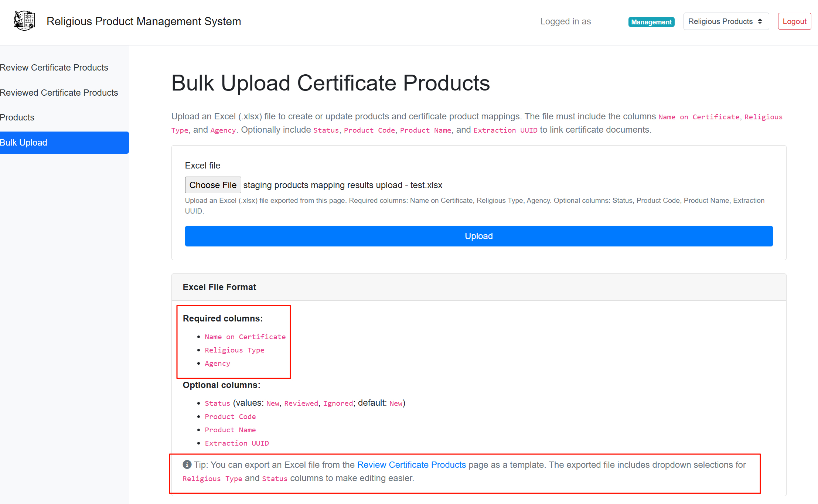This screenshot has height=504, width=818.
Task: Click the tip info circle icon
Action: point(187,464)
